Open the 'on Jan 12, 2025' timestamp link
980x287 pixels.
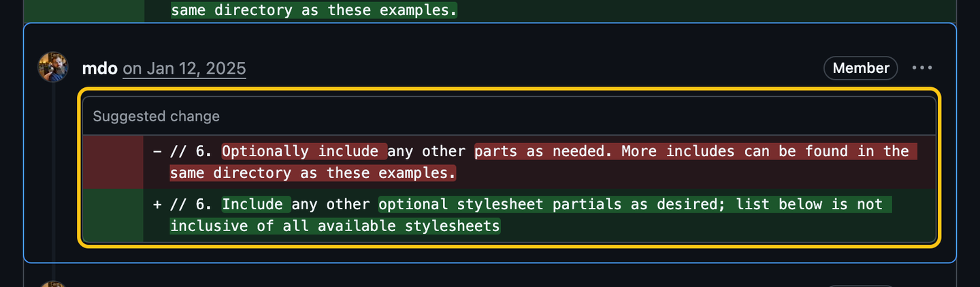[x=184, y=68]
